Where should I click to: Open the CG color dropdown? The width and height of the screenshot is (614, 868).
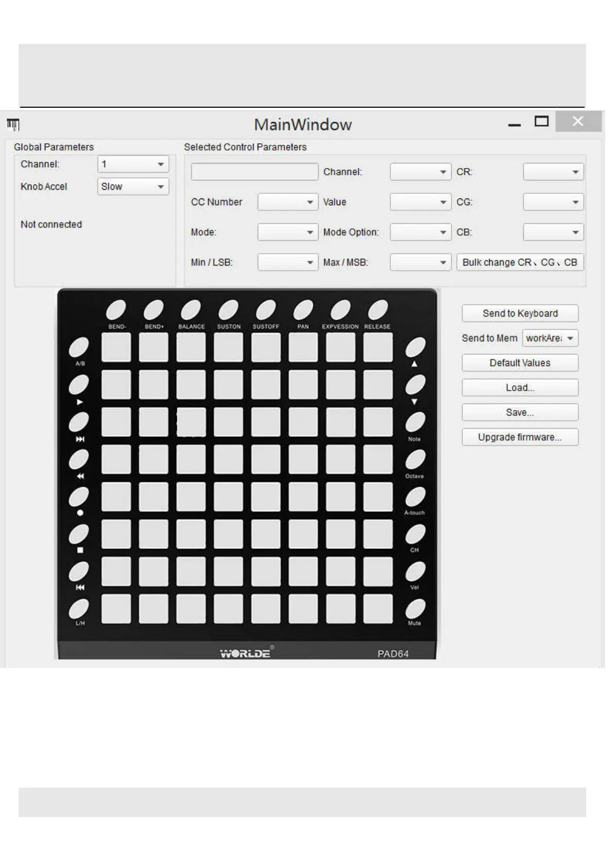(553, 202)
